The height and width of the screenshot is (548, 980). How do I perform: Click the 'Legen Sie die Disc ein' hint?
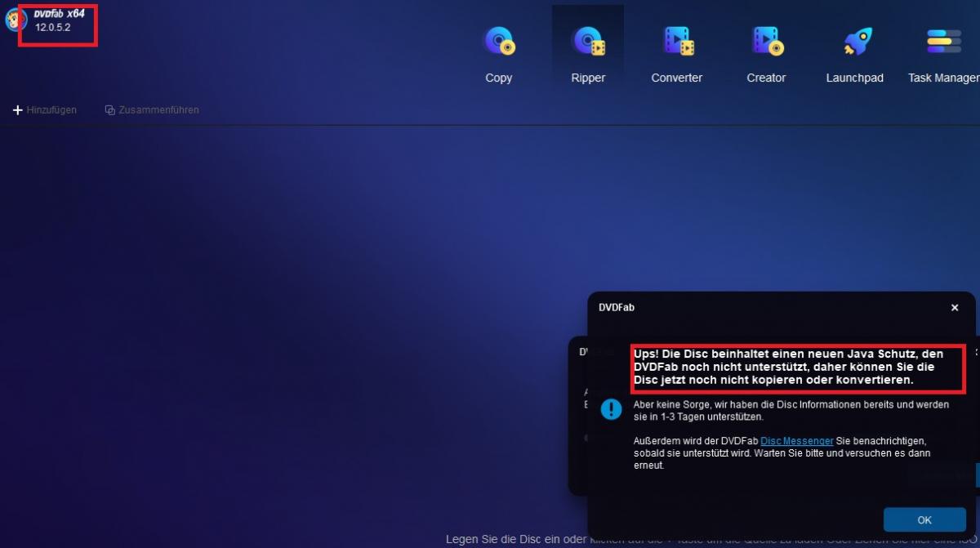[x=712, y=540]
